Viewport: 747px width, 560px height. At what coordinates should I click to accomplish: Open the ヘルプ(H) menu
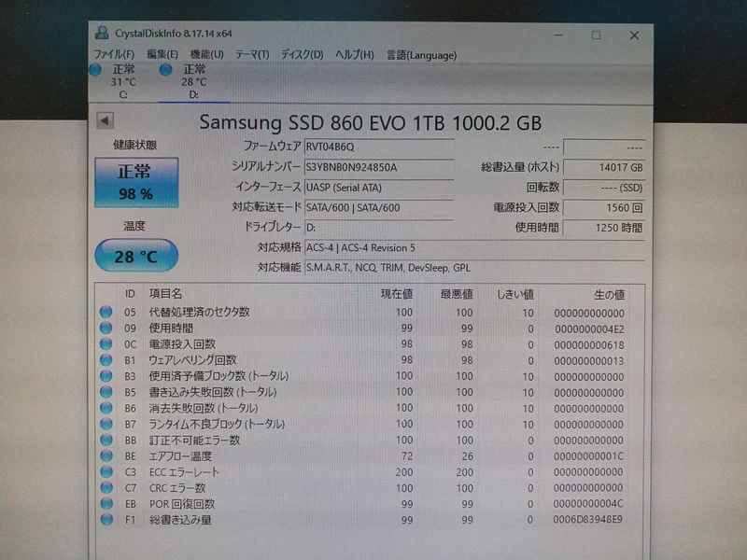355,55
